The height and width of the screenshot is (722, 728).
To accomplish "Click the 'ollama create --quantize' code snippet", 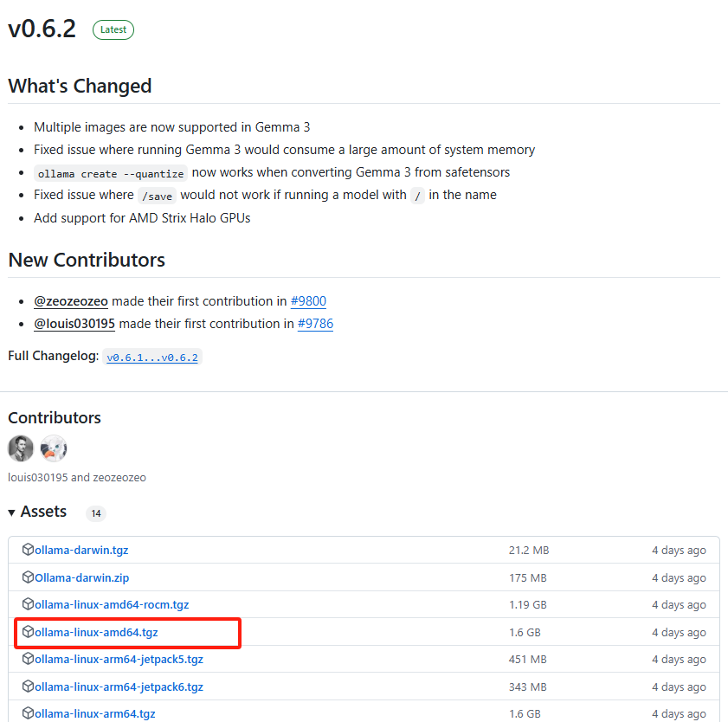I will point(111,174).
